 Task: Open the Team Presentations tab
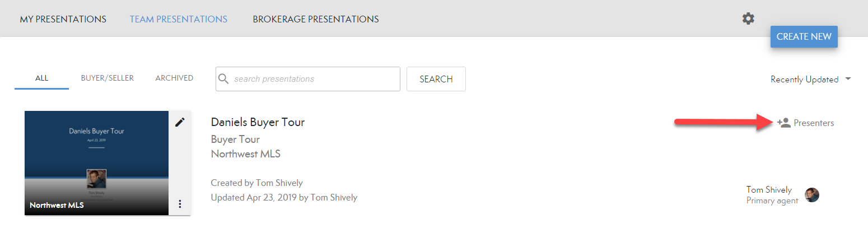pos(179,19)
